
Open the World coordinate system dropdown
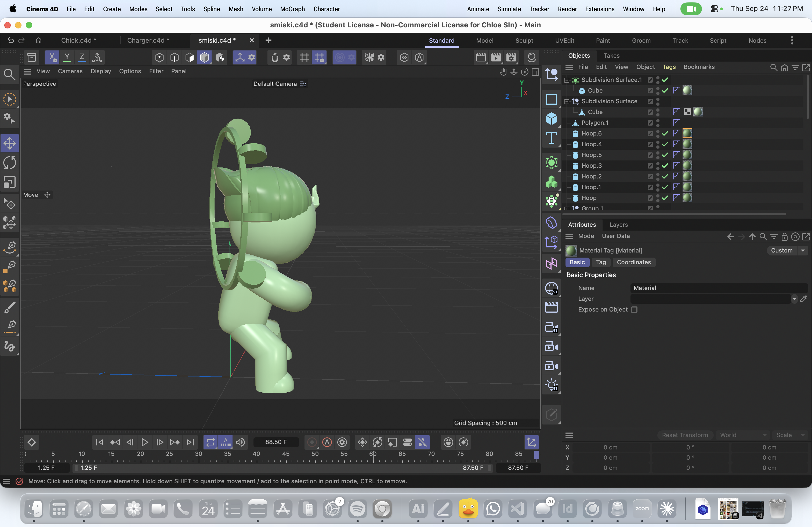pyautogui.click(x=742, y=435)
